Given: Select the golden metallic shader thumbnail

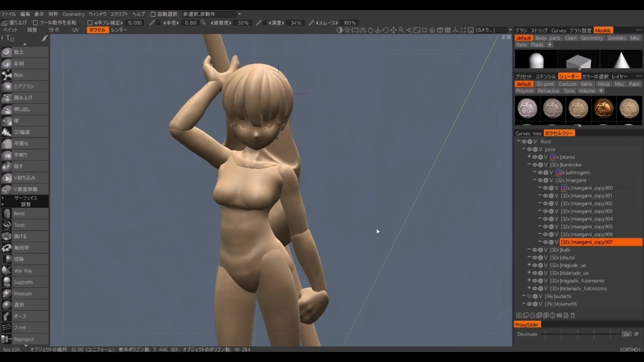Looking at the screenshot, I should point(604,108).
